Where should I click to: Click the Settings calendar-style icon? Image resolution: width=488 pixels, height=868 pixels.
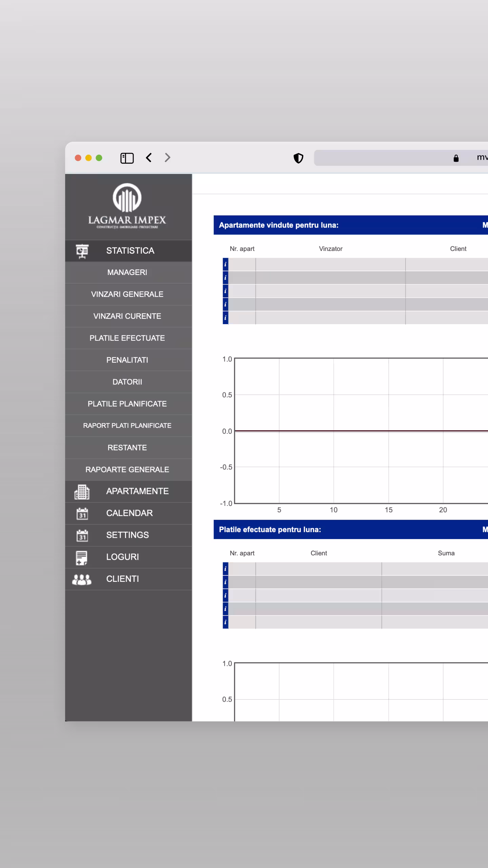[x=82, y=535]
